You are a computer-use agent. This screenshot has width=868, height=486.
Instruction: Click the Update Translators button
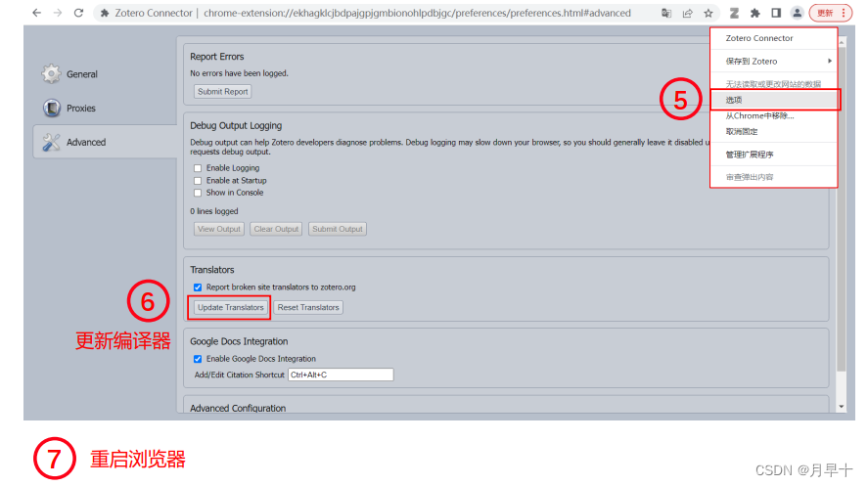tap(230, 307)
